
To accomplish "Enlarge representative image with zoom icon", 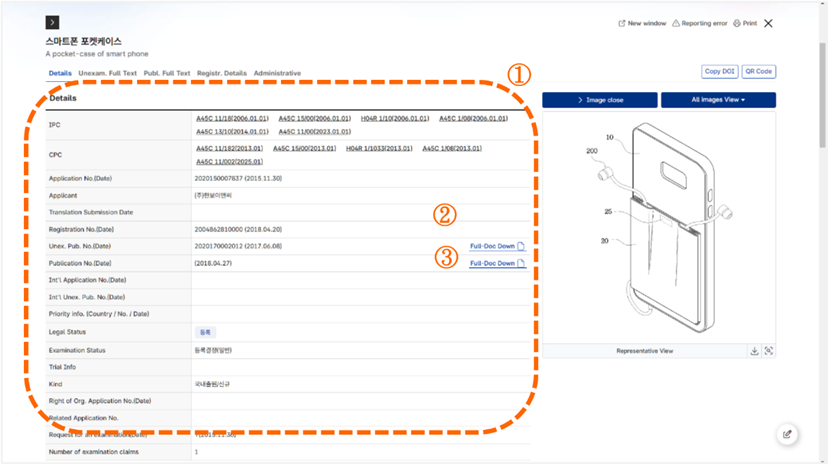I will click(x=769, y=351).
